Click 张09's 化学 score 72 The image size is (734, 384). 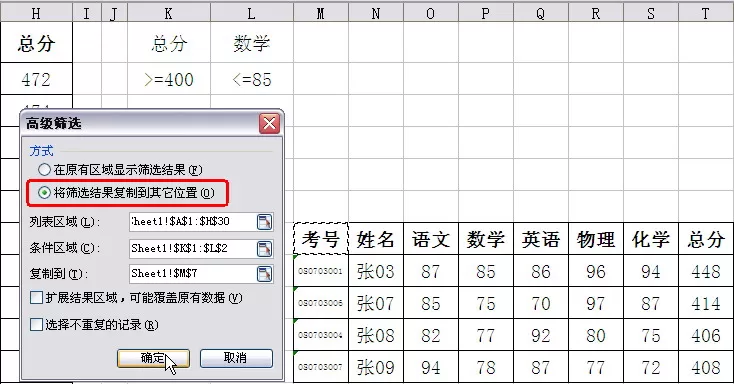(x=651, y=367)
